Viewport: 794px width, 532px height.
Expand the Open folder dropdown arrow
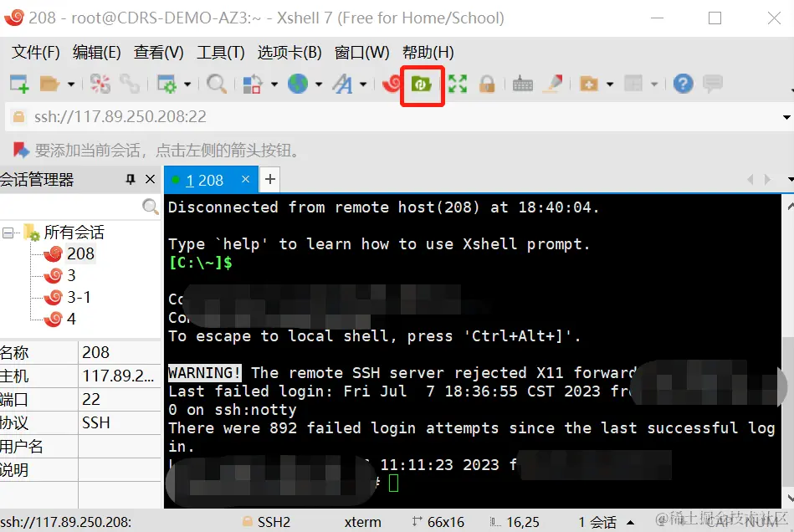click(71, 84)
